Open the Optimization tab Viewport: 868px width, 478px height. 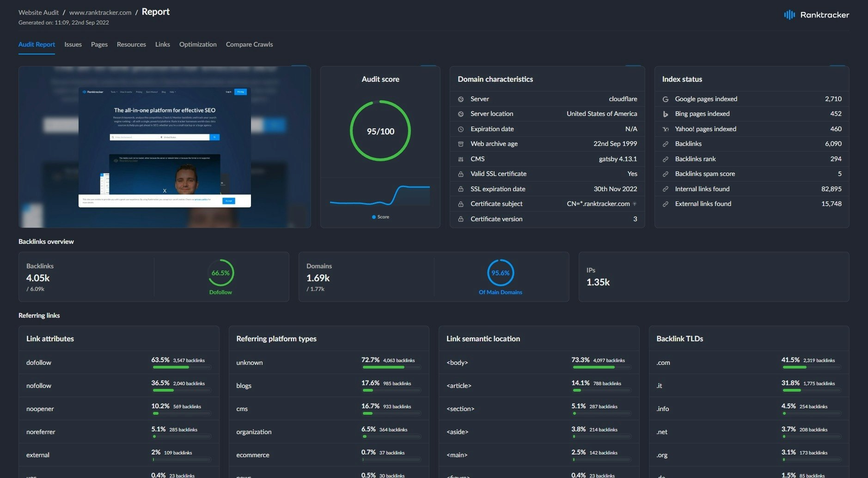pos(198,44)
